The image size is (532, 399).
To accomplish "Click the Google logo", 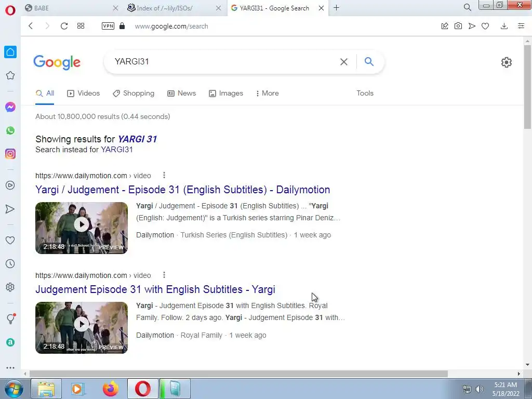I will (x=57, y=62).
